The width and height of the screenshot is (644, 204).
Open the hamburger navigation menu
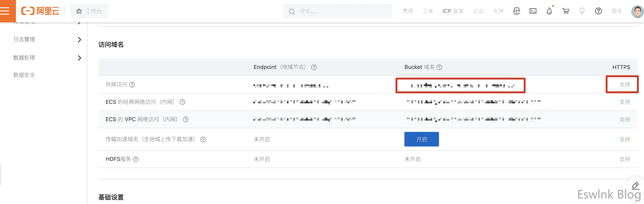coord(5,11)
